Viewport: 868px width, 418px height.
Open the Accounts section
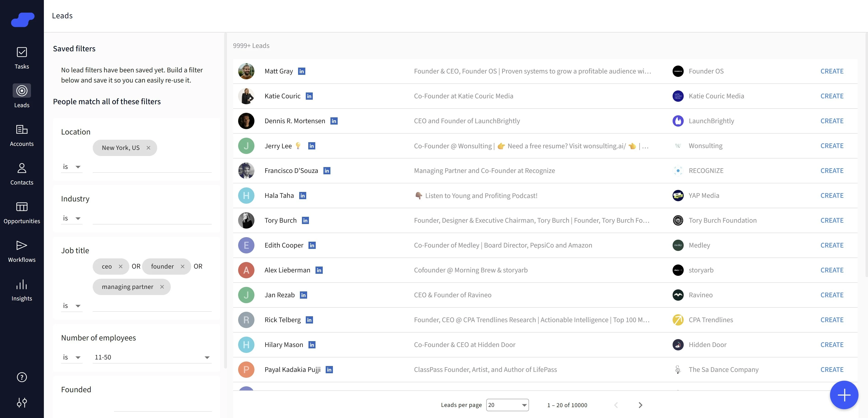pyautogui.click(x=22, y=135)
